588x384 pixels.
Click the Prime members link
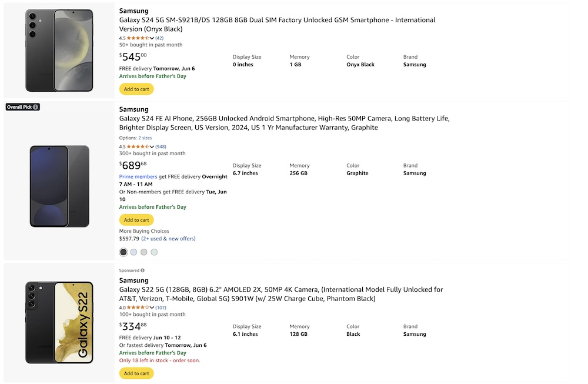click(x=138, y=176)
